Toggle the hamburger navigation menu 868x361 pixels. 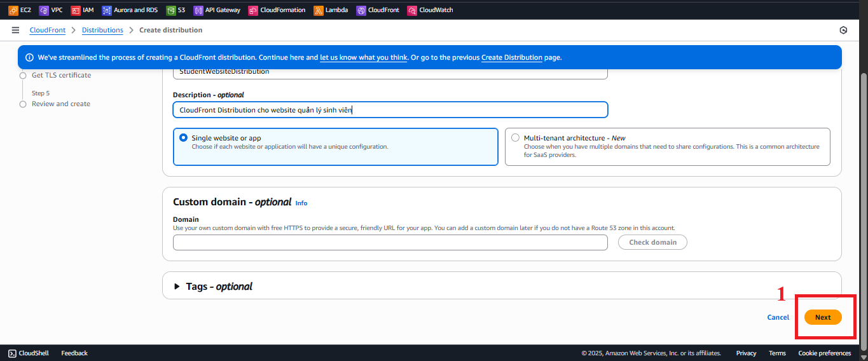(x=15, y=30)
